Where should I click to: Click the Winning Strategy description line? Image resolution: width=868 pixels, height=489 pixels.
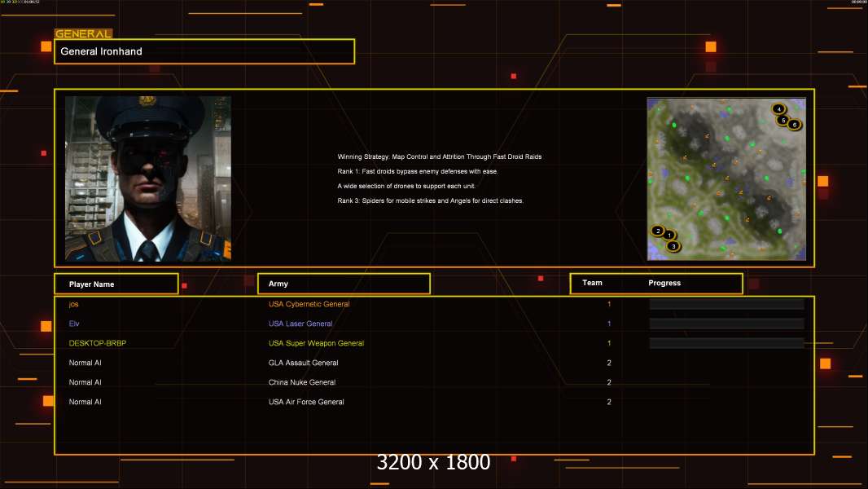click(x=440, y=156)
